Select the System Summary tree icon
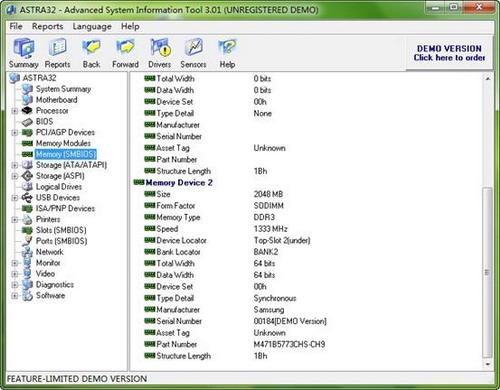 (x=27, y=89)
